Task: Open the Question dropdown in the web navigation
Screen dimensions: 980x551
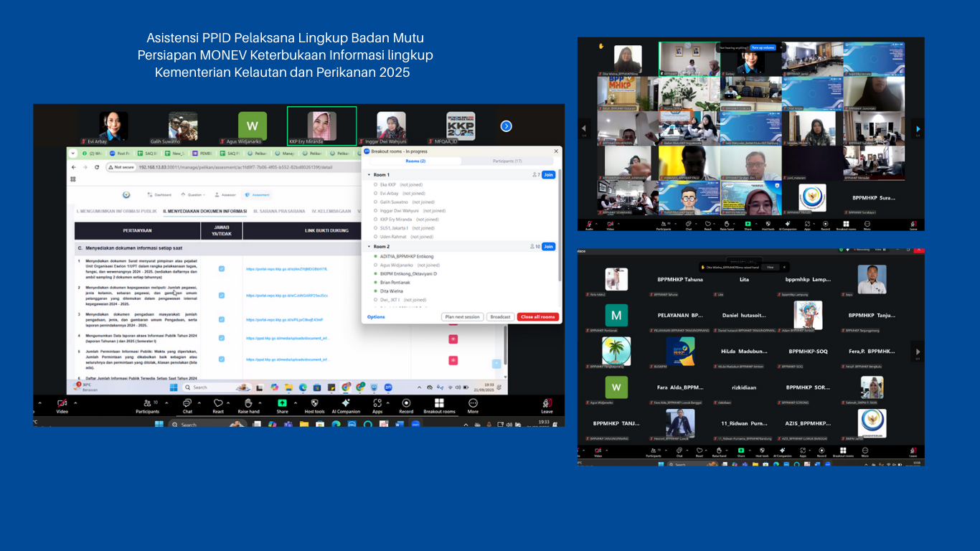Action: pos(195,194)
